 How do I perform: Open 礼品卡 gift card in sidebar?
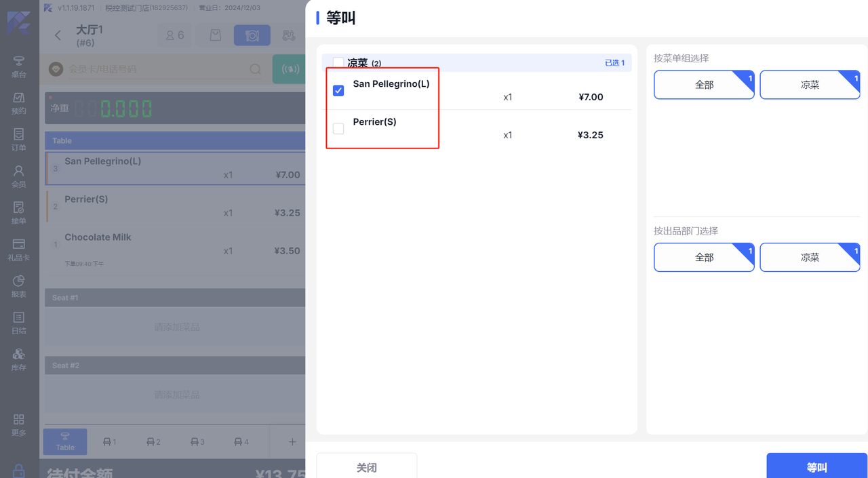(19, 250)
